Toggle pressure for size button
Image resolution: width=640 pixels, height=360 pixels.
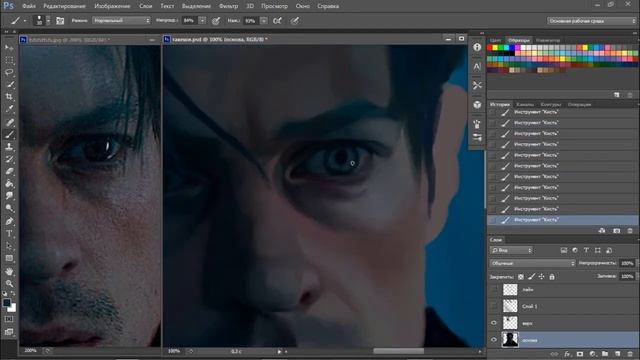point(294,20)
